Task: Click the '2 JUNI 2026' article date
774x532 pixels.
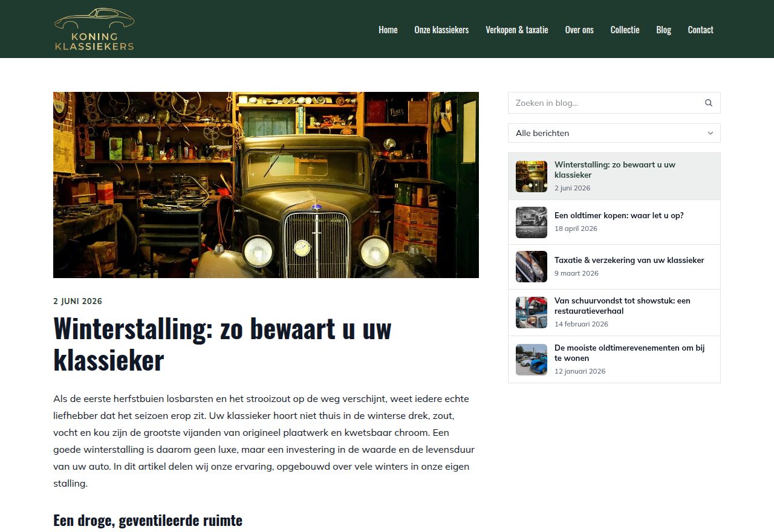Action: click(78, 301)
